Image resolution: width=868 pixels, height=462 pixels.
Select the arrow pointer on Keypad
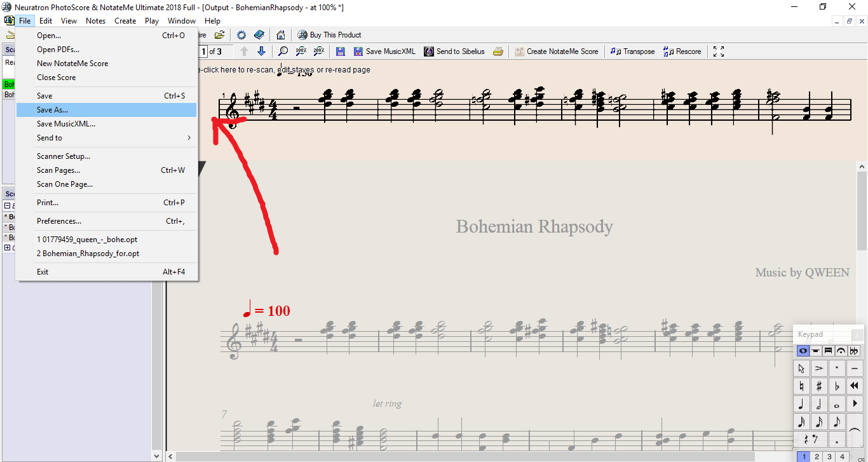[801, 368]
